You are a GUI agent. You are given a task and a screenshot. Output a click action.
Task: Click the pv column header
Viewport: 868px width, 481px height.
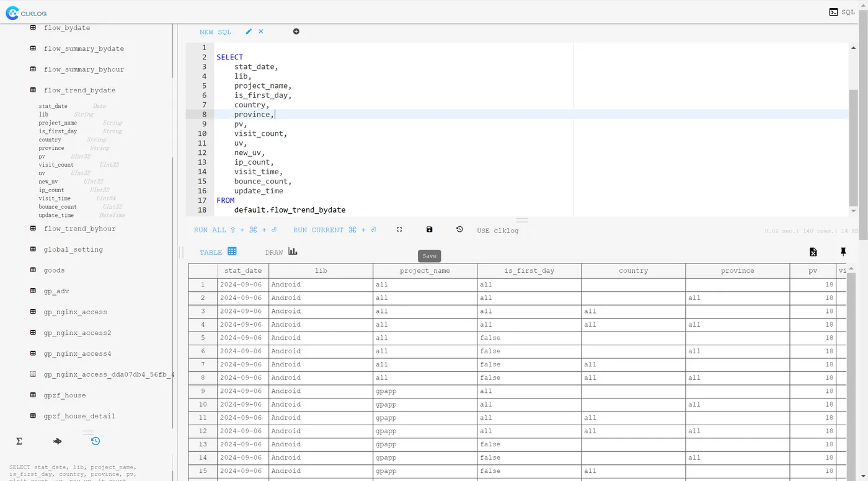click(x=813, y=271)
